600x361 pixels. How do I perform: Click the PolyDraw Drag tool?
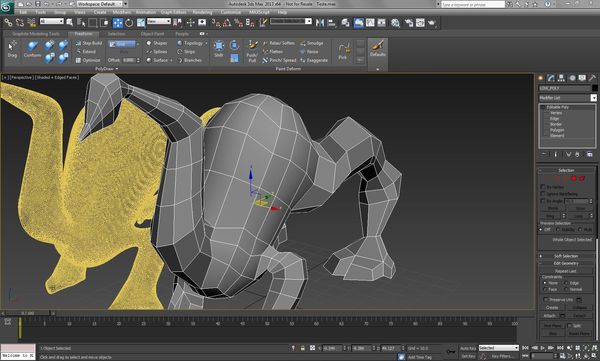click(12, 50)
